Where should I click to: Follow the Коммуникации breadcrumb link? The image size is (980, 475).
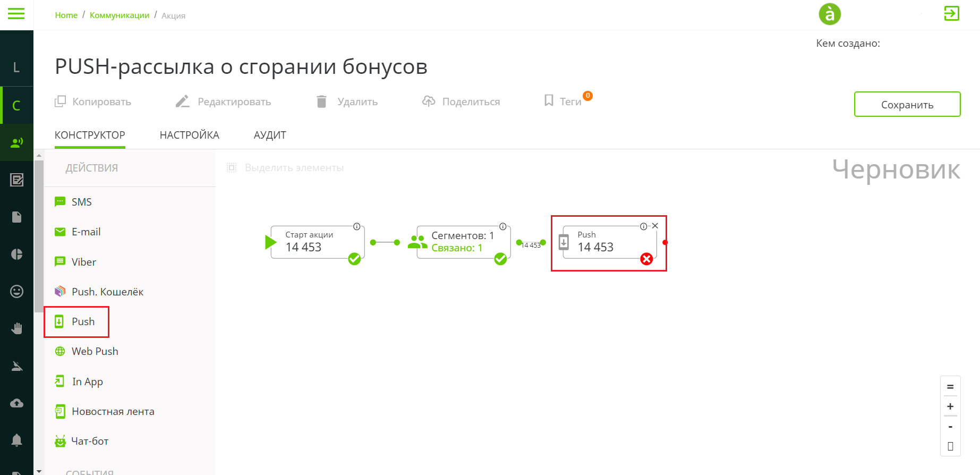coord(120,15)
